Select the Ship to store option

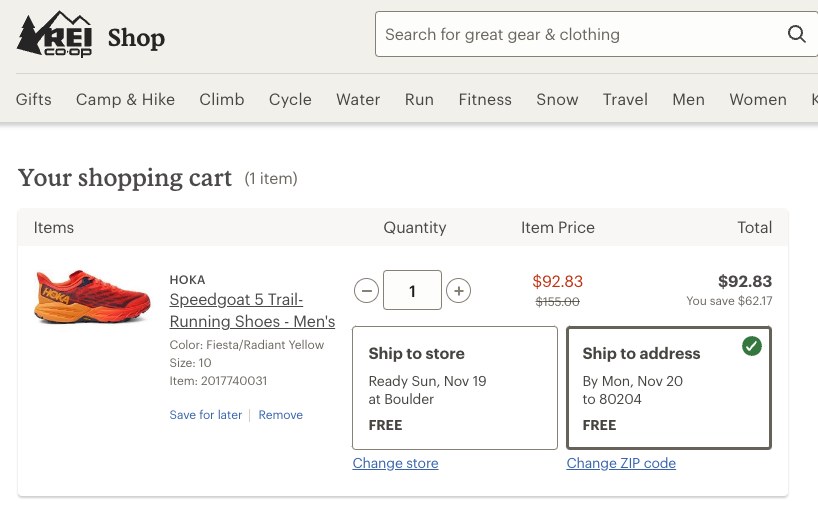pyautogui.click(x=455, y=388)
